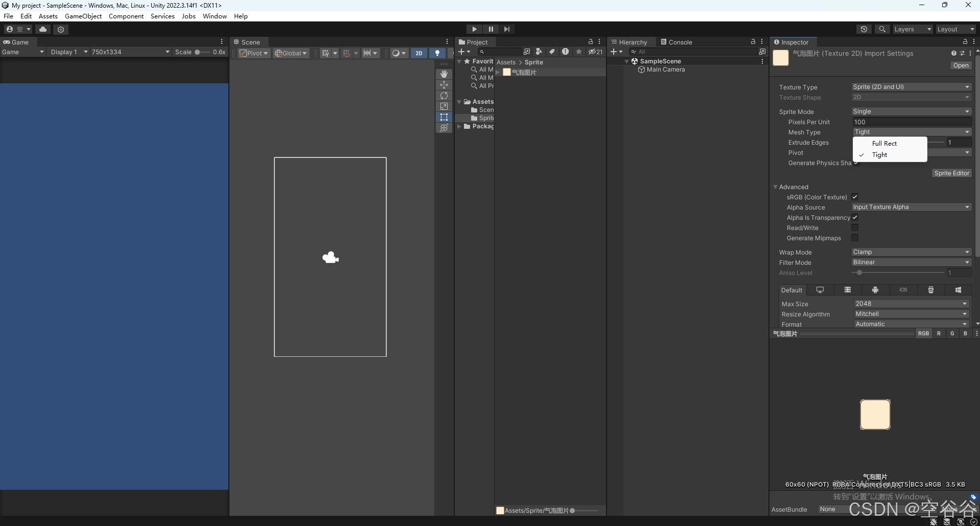Click the Open button in Inspector
Viewport: 980px width, 526px height.
coord(961,65)
